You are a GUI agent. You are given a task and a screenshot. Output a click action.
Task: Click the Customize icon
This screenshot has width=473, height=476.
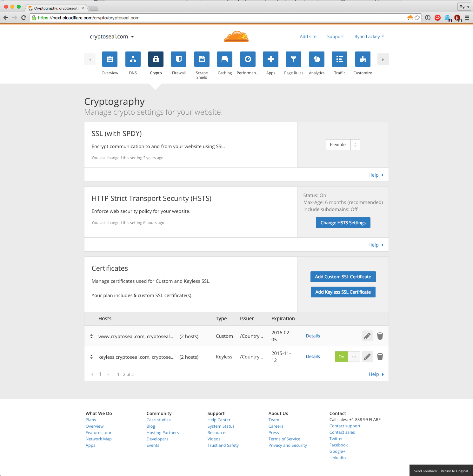[363, 59]
